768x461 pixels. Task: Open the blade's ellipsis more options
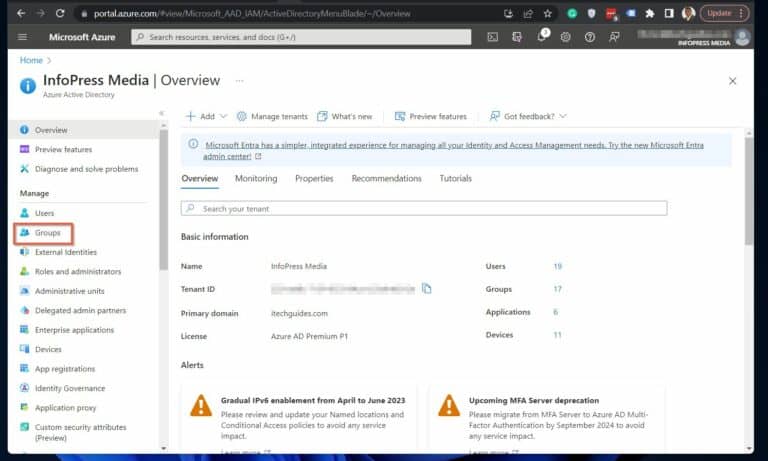[x=240, y=81]
